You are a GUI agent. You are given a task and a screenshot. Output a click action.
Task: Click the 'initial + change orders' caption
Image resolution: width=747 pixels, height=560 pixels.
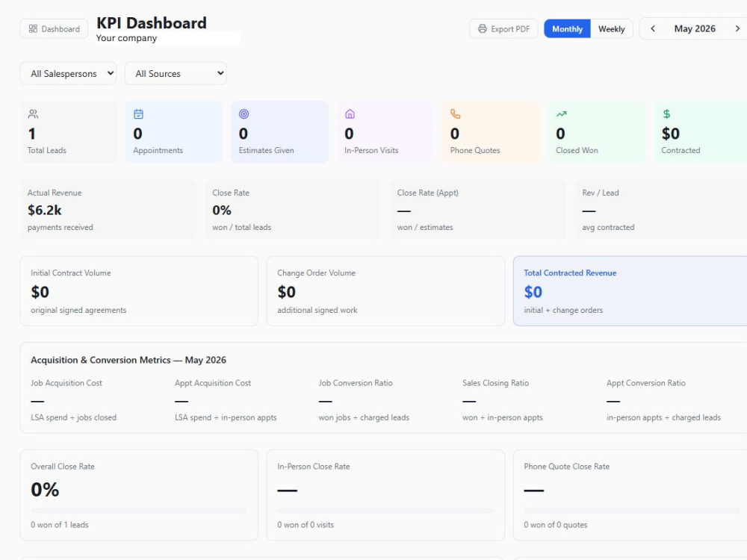(563, 310)
